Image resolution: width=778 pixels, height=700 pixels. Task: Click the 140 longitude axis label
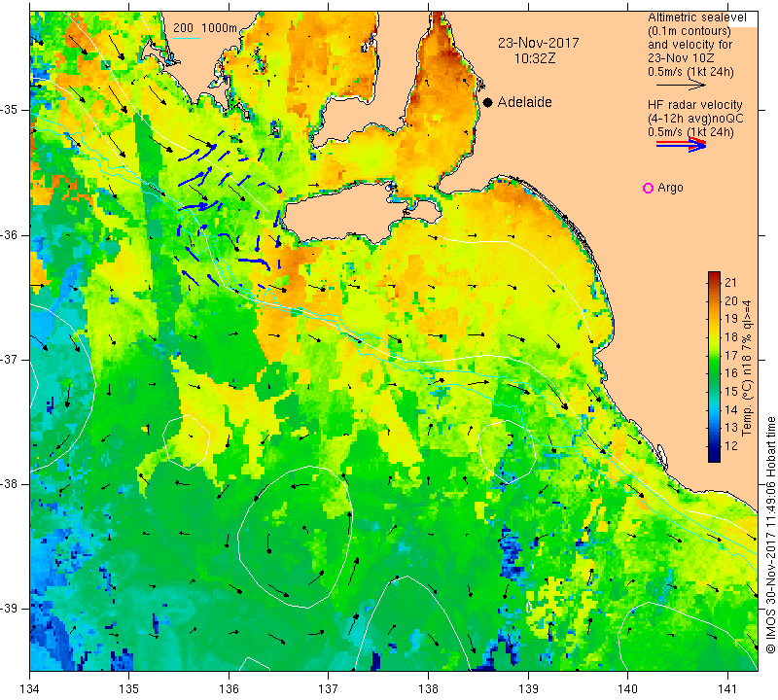627,688
